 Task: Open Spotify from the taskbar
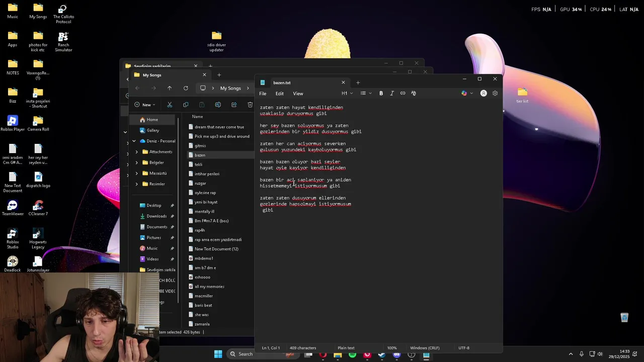352,354
